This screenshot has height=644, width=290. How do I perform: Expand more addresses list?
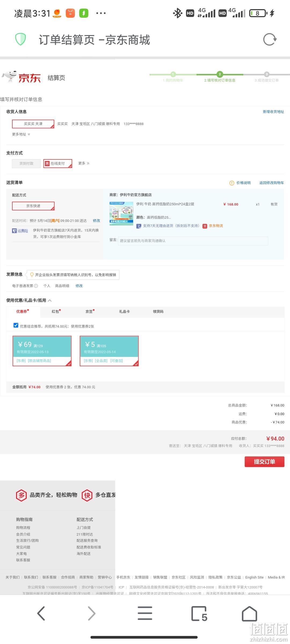(21, 134)
